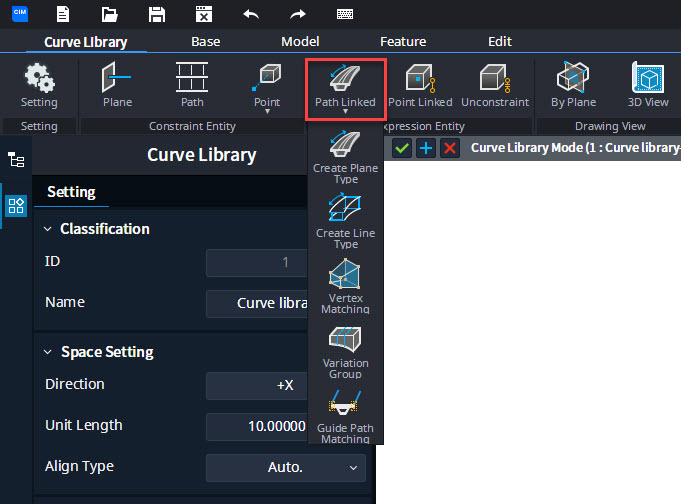Collapse the Space Setting section
The image size is (681, 504).
click(x=48, y=352)
